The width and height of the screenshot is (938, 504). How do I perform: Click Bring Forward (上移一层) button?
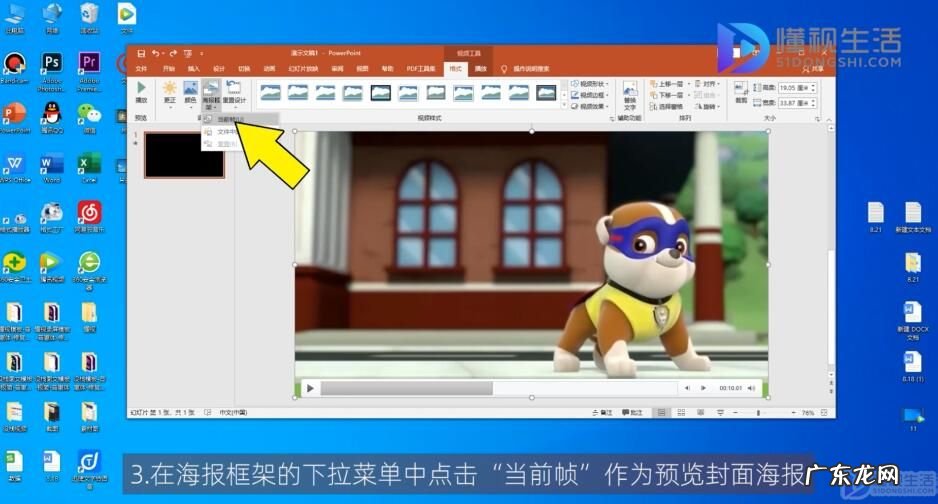(x=670, y=84)
